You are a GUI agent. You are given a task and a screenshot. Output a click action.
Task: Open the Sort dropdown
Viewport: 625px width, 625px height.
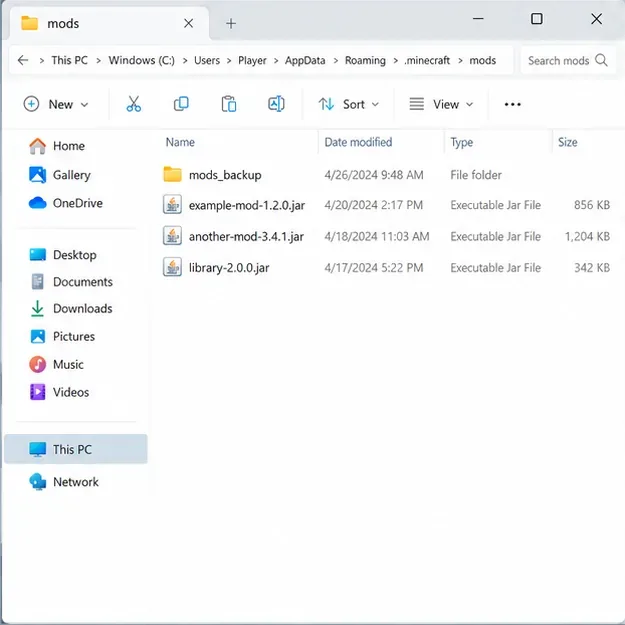pos(349,104)
